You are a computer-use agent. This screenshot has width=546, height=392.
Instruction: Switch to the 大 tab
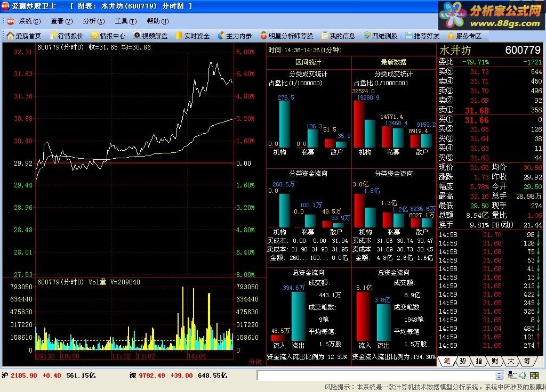[511, 361]
